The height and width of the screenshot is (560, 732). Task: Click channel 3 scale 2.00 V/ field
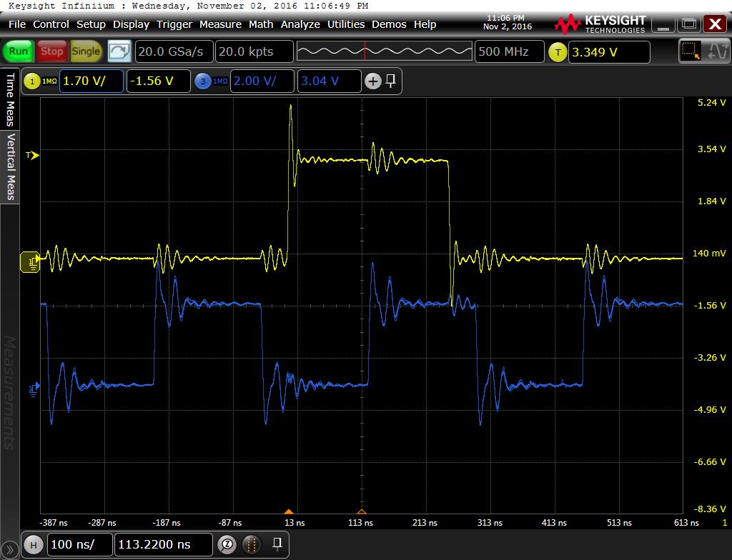(262, 81)
